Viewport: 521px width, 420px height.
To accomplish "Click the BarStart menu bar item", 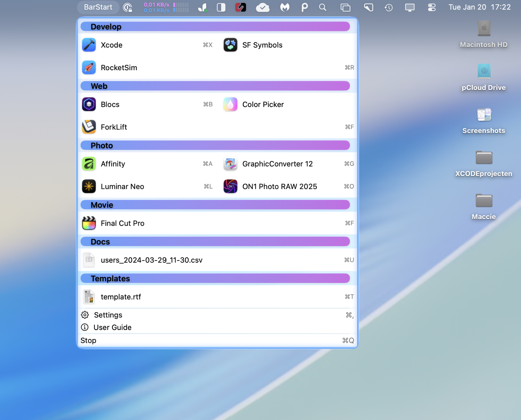I will pos(98,7).
